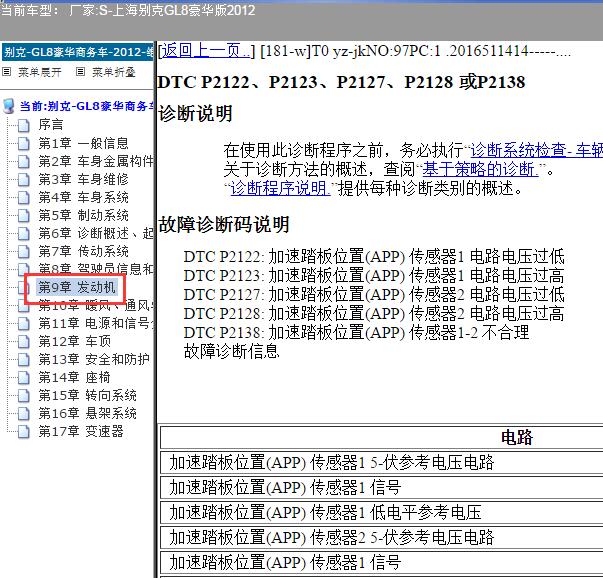The image size is (603, 578).
Task: Select 第7章 传动系统
Action: (83, 251)
